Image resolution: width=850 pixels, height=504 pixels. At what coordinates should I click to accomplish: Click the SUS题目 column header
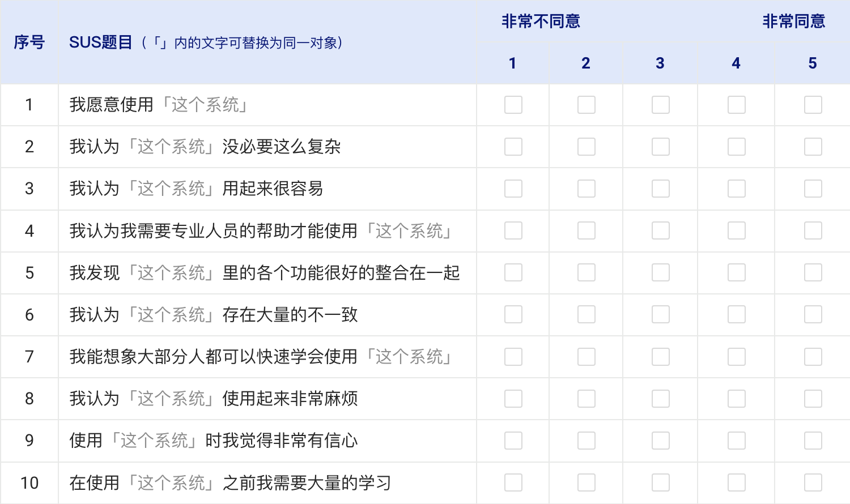tap(101, 42)
